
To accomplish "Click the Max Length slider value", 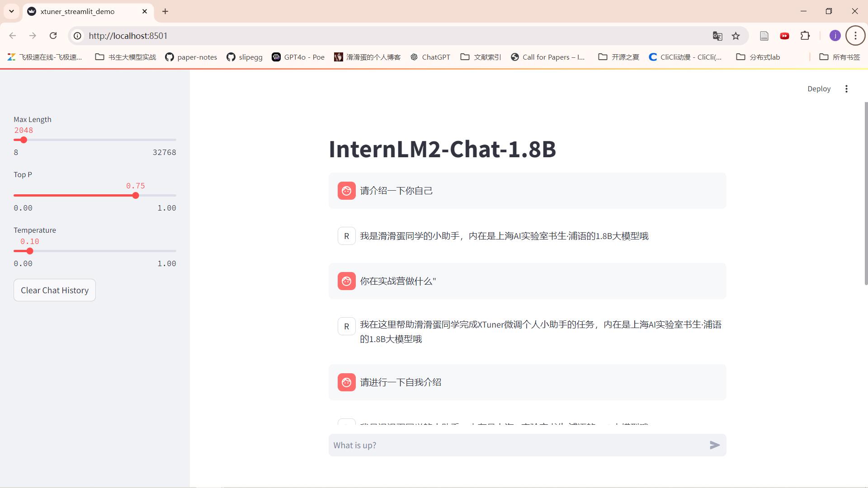I will click(24, 130).
